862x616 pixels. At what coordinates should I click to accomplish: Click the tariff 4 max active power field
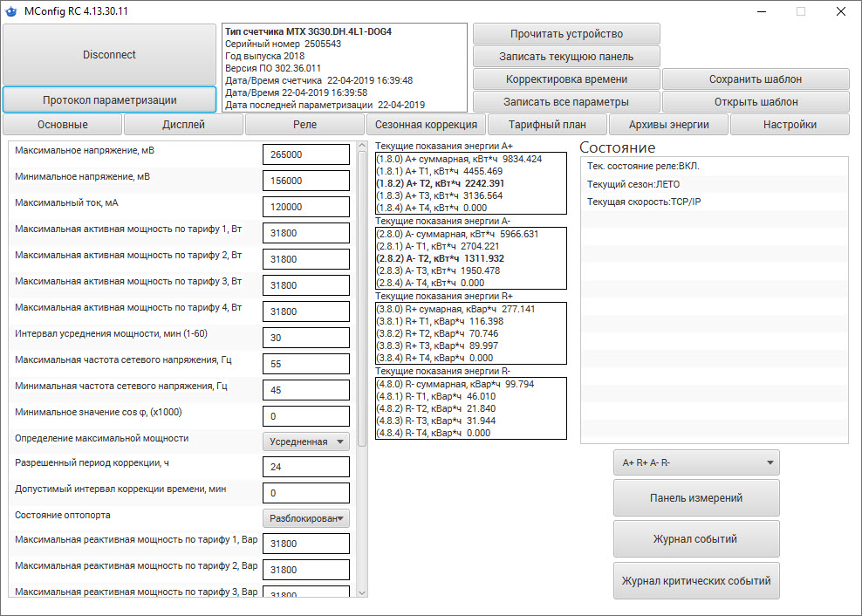[x=306, y=311]
